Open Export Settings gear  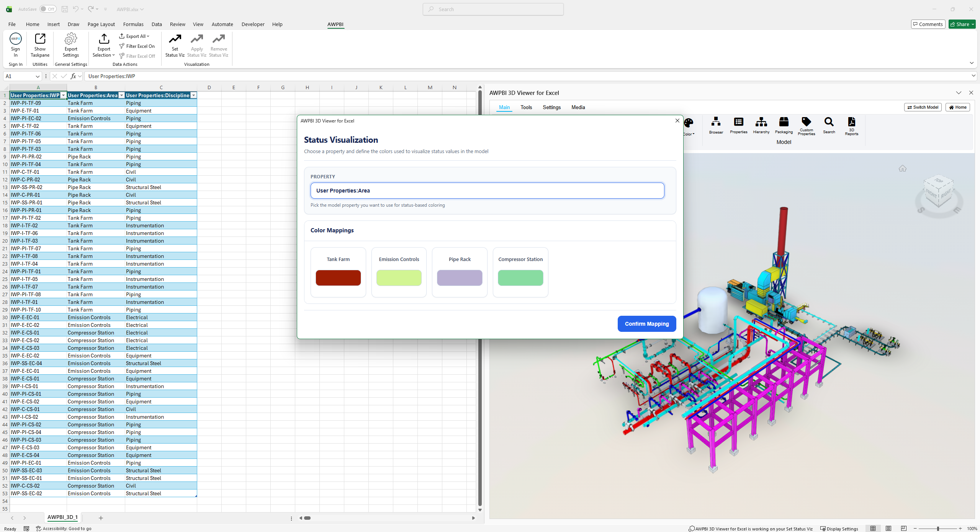71,39
